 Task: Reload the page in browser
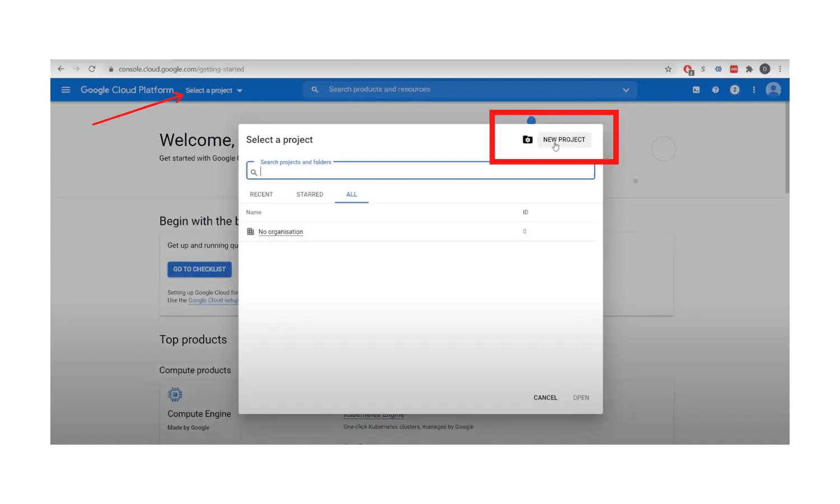(92, 69)
